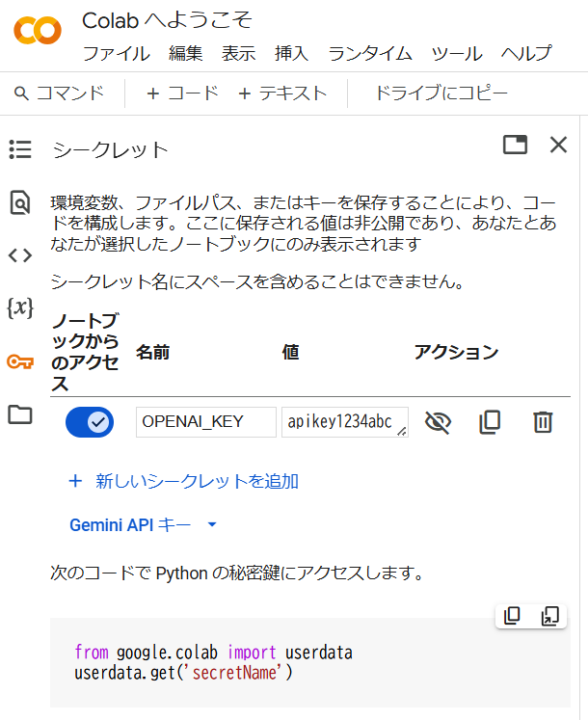Open the ファイル menu
The image size is (588, 720).
pyautogui.click(x=117, y=54)
